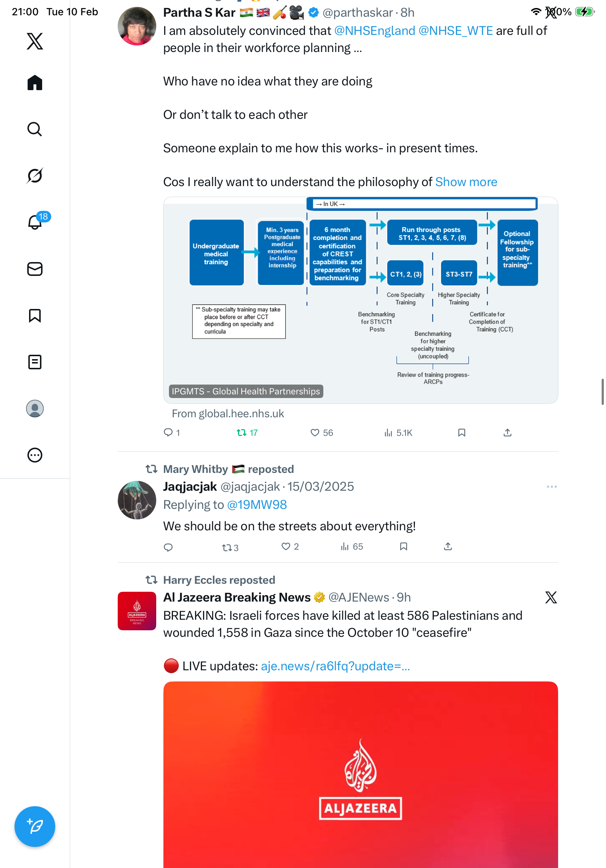Open the Lists icon in the sidebar
The height and width of the screenshot is (868, 606).
coord(35,362)
